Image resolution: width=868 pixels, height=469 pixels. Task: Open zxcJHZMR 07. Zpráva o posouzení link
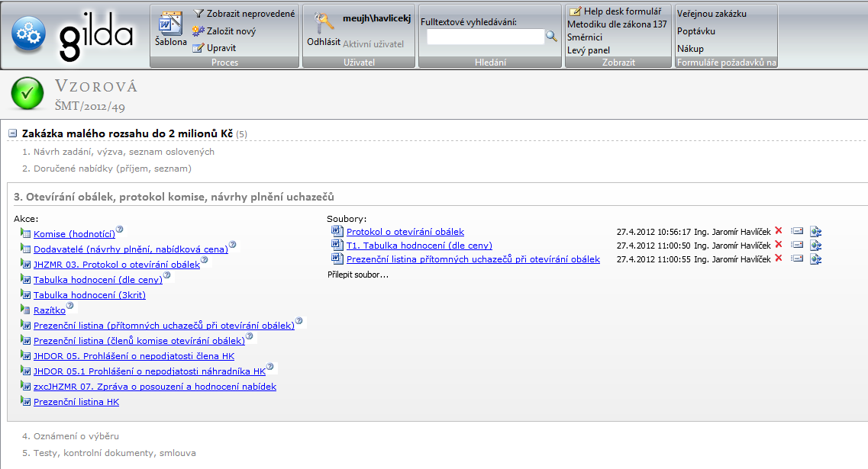155,387
